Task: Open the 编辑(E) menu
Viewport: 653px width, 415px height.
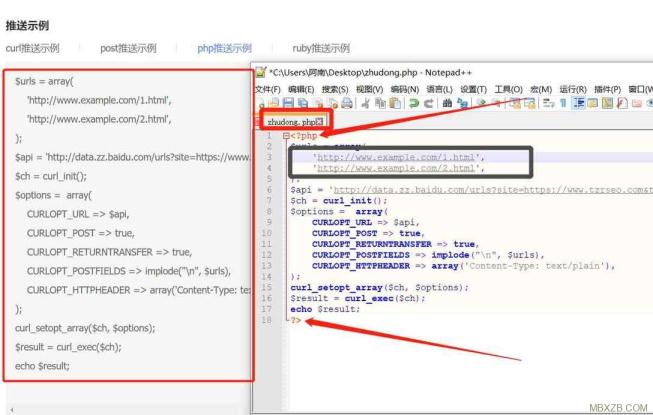Action: coord(301,89)
